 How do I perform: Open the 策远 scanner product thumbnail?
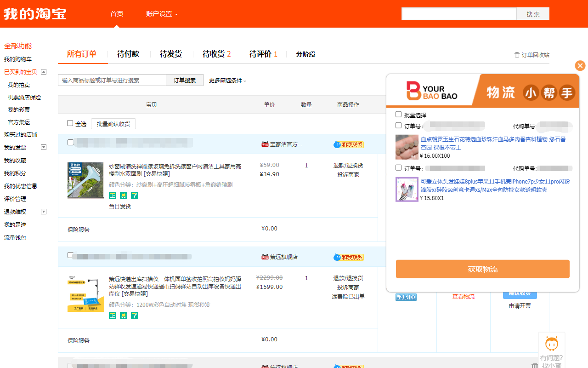[x=86, y=293]
